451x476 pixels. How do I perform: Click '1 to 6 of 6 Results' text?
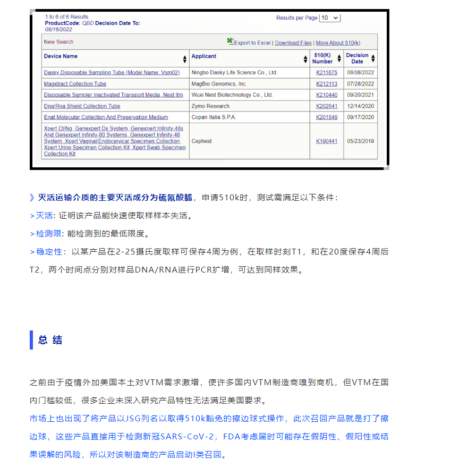pyautogui.click(x=67, y=16)
